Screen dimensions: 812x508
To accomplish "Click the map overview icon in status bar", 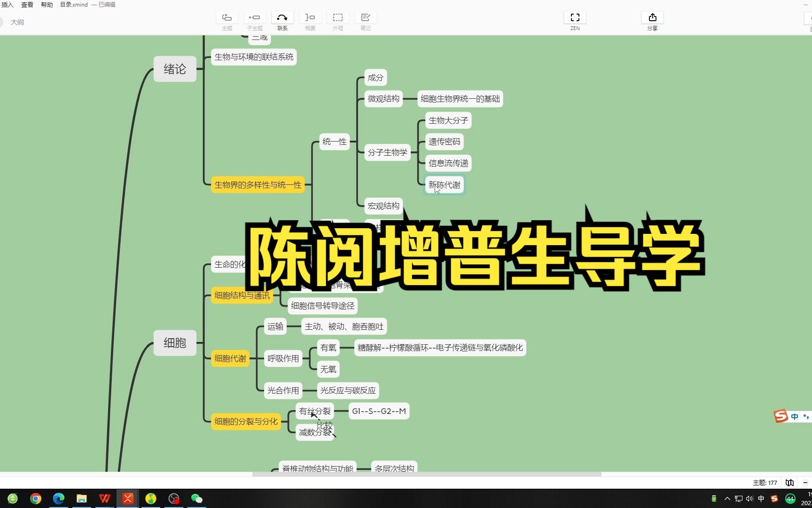I will point(790,483).
